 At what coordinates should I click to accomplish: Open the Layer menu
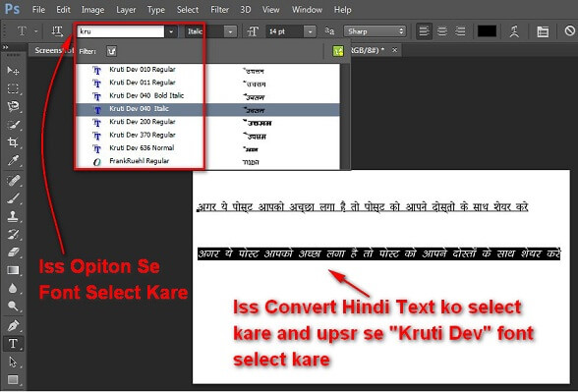pos(126,10)
